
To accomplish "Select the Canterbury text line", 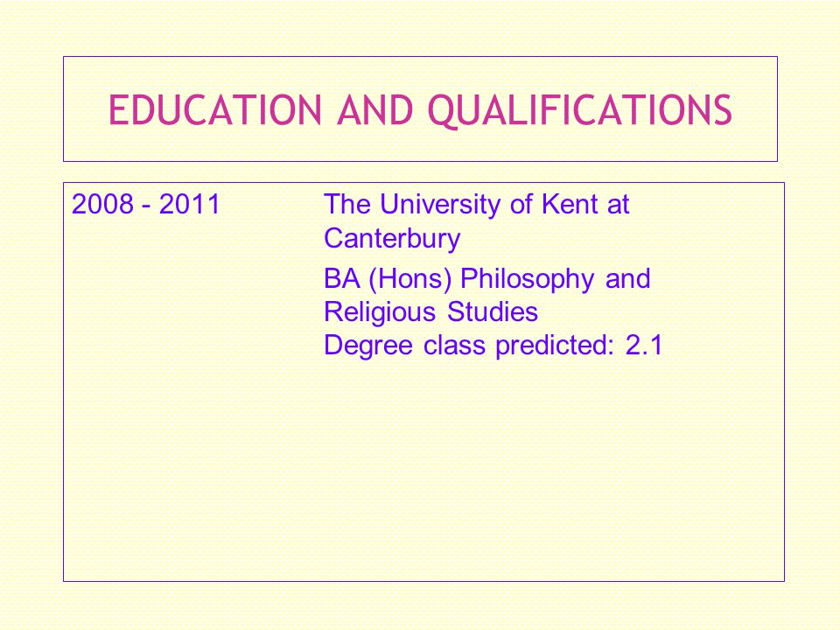I will (392, 238).
